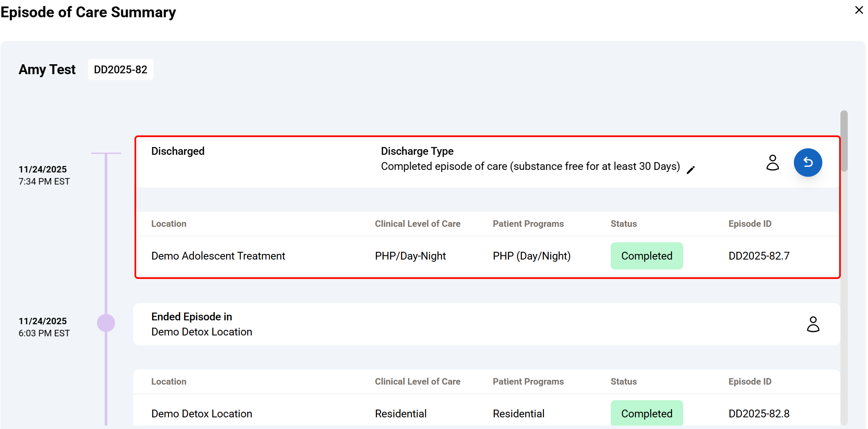This screenshot has width=868, height=429.
Task: Click Completed status badge for Demo Detox Location
Action: coord(646,413)
